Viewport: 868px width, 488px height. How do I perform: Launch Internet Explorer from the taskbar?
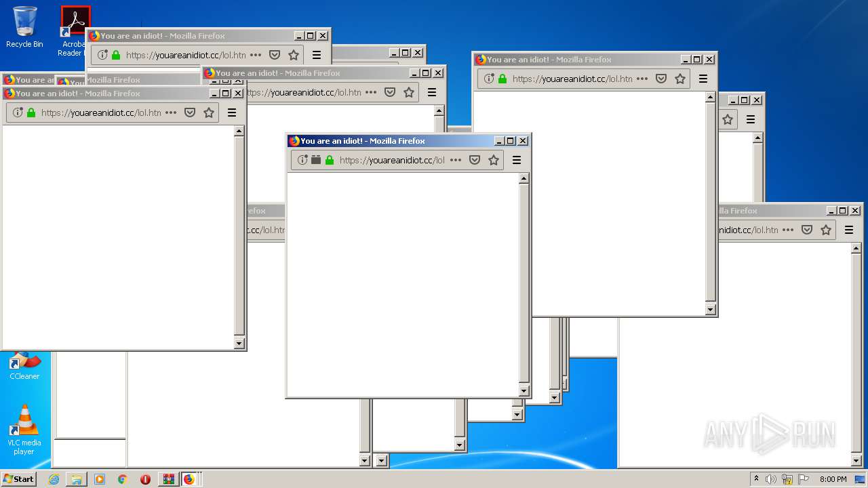tap(54, 479)
